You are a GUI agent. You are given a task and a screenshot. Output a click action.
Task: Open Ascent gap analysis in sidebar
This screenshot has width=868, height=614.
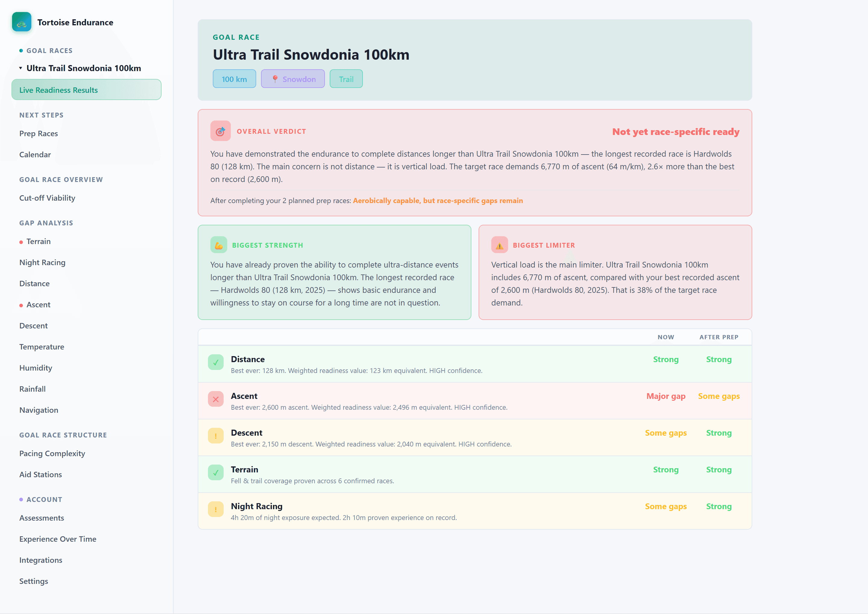[38, 305]
